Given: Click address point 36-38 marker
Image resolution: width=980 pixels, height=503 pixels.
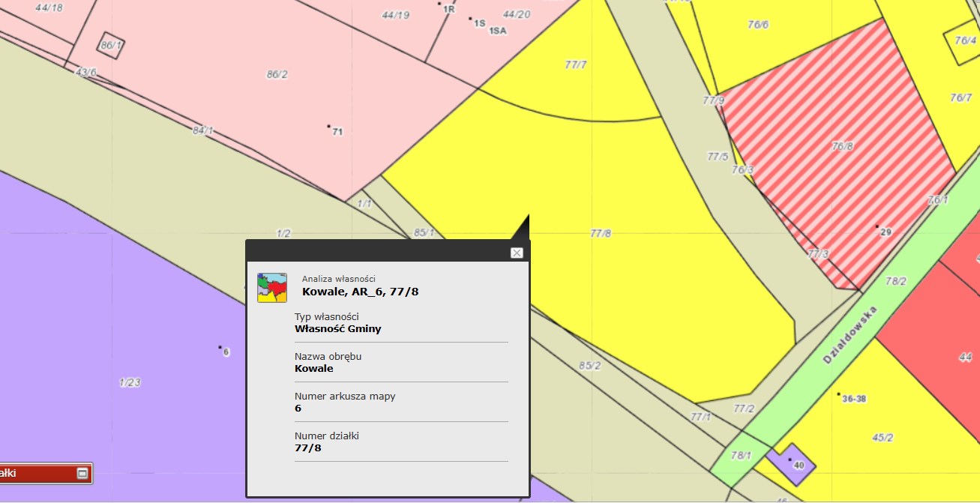Looking at the screenshot, I should tap(838, 394).
